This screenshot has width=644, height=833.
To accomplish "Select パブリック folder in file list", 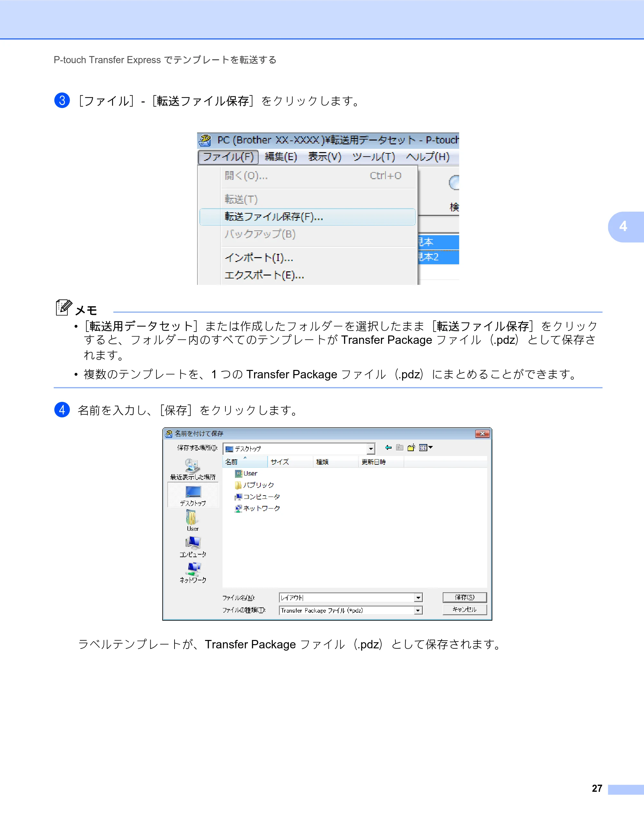I will (255, 485).
